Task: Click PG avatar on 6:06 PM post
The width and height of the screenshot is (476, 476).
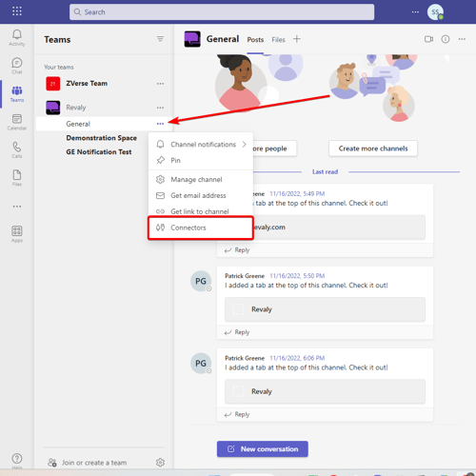Action: click(201, 364)
